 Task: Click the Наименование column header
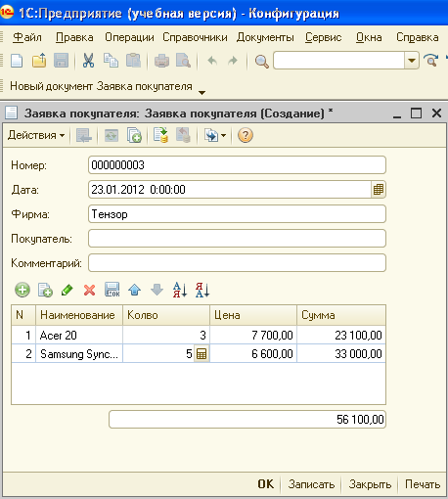[x=79, y=315]
